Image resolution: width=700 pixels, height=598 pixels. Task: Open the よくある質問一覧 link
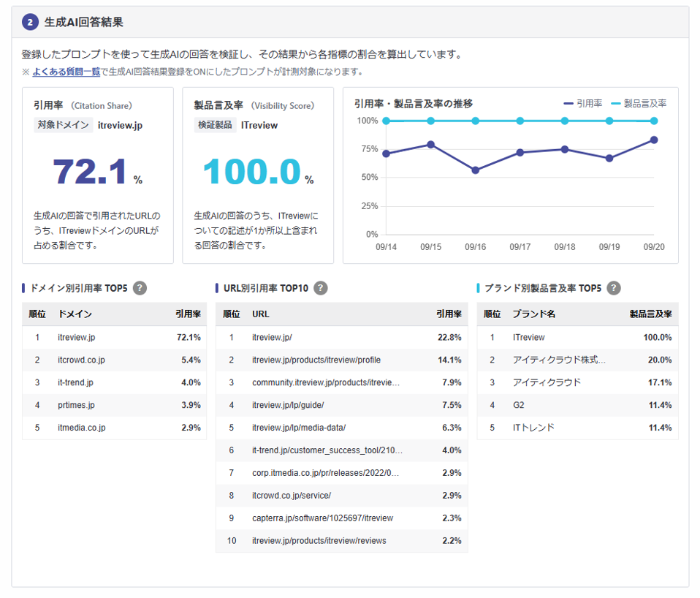[66, 72]
